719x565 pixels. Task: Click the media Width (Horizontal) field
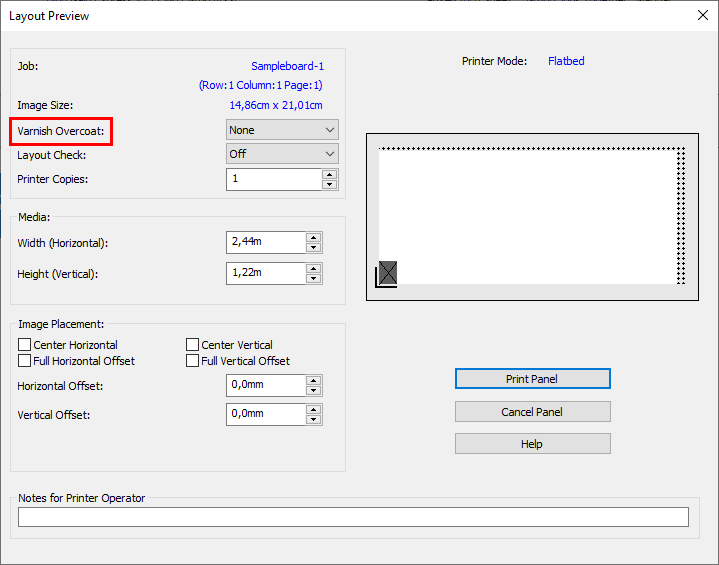[x=266, y=242]
